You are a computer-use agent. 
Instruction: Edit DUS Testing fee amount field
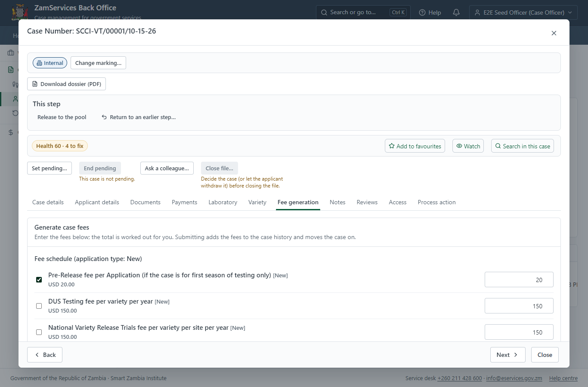pyautogui.click(x=519, y=306)
